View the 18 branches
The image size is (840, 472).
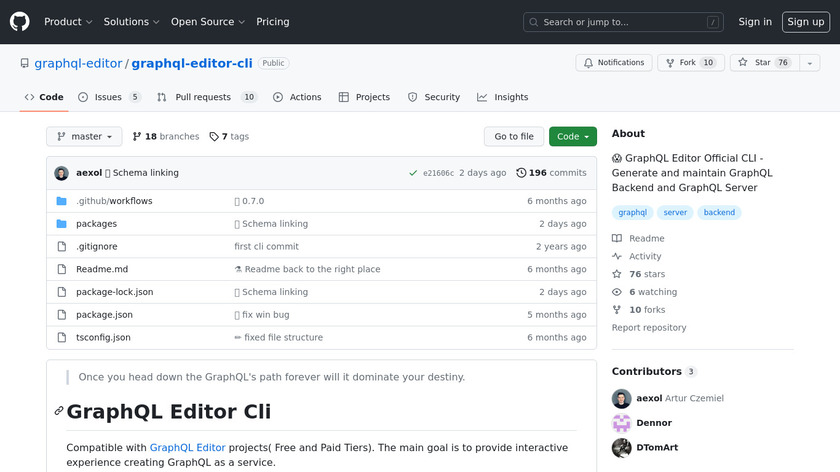pos(166,137)
